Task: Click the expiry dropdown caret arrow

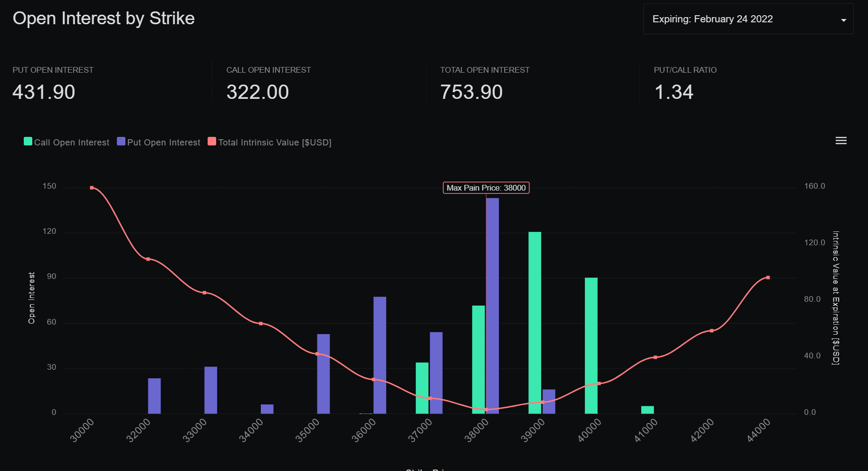Action: (844, 20)
